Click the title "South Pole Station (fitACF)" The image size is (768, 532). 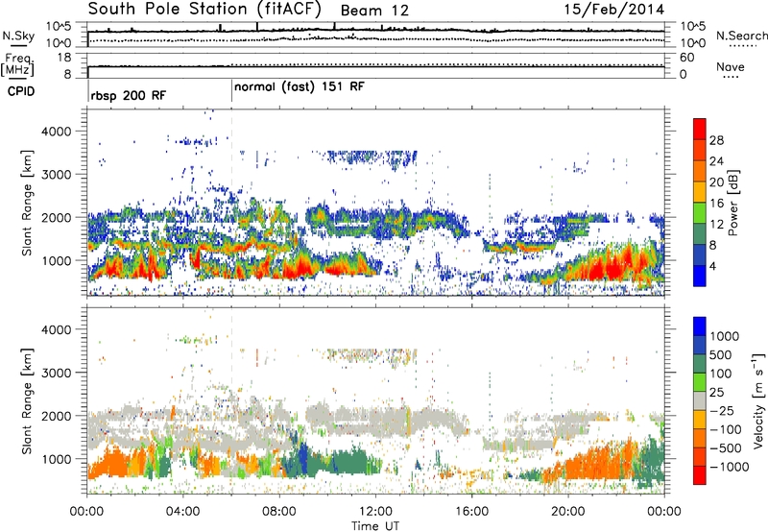coord(204,9)
